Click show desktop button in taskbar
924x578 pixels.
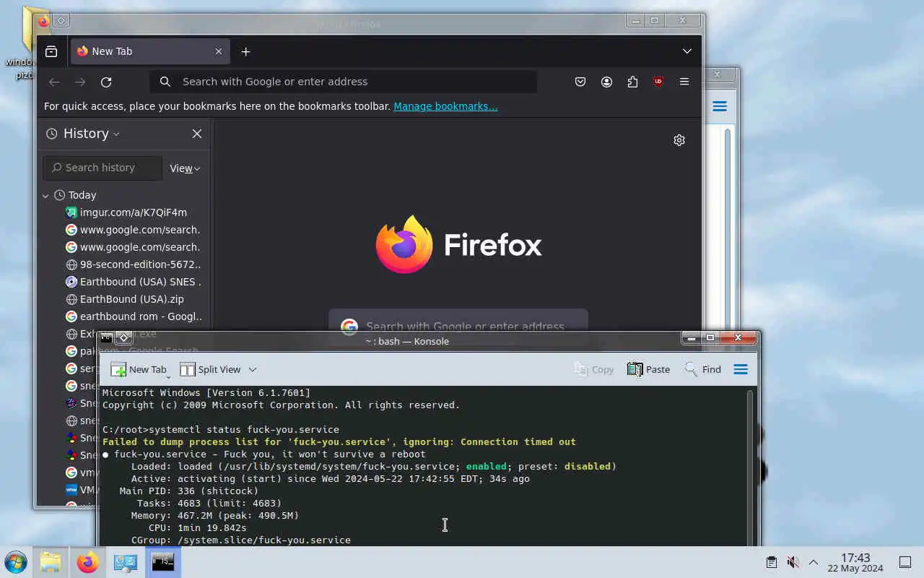tap(905, 562)
